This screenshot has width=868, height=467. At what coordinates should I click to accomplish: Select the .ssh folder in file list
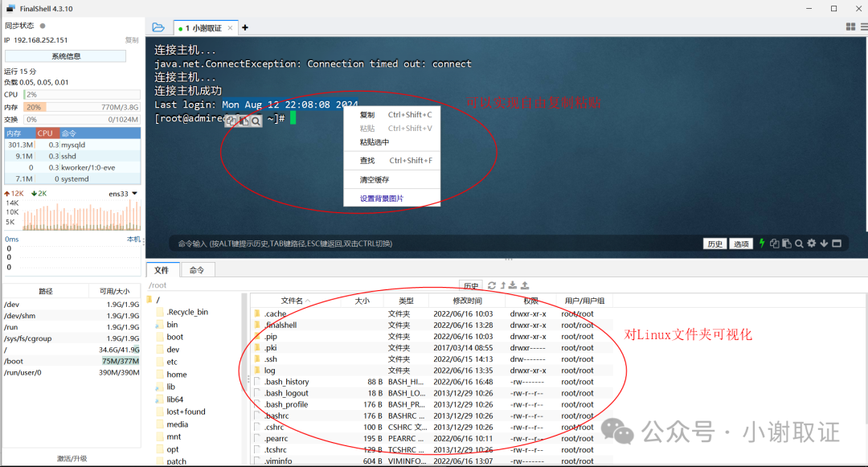tap(432, 359)
